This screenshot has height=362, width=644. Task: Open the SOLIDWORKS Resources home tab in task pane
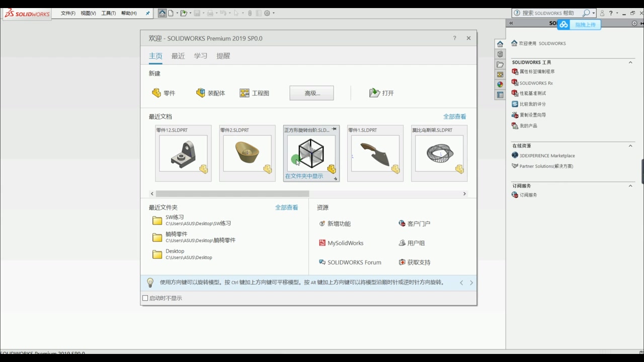pos(500,44)
